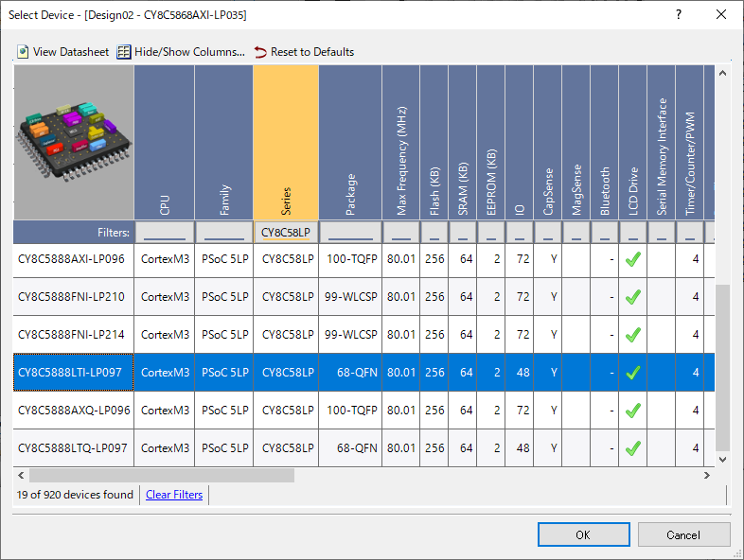Click LCD Drive checkmark for CY8C5888FNI-LP214
This screenshot has height=560, width=744.
pos(633,335)
